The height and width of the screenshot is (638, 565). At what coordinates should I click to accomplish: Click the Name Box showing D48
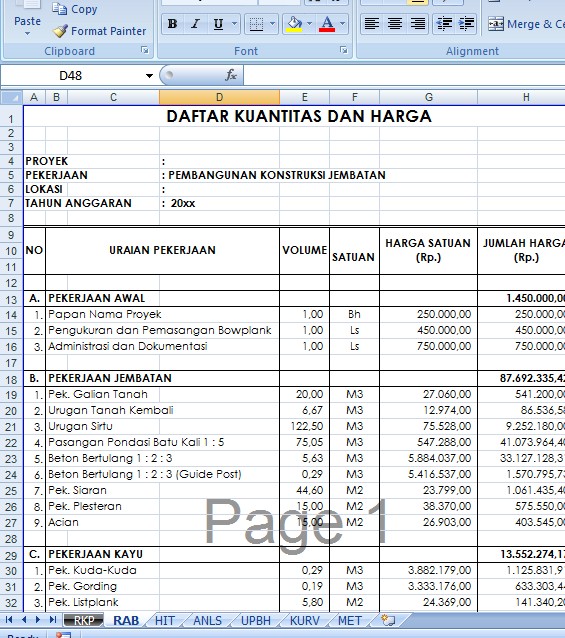[x=71, y=76]
